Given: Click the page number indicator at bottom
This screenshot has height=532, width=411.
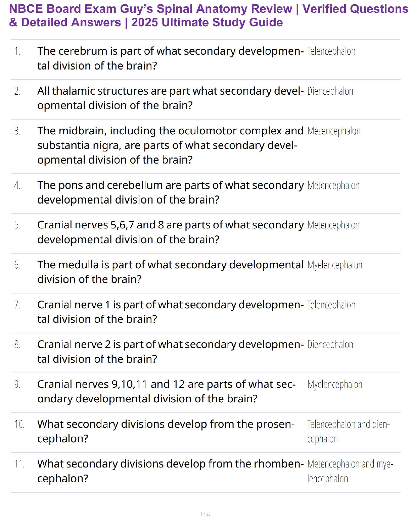Looking at the screenshot, I should pos(205,514).
